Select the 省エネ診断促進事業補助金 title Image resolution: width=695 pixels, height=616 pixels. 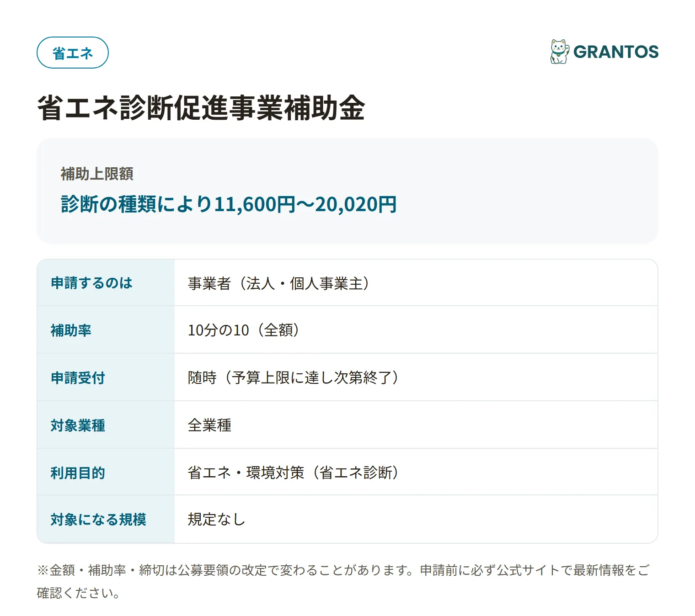201,108
